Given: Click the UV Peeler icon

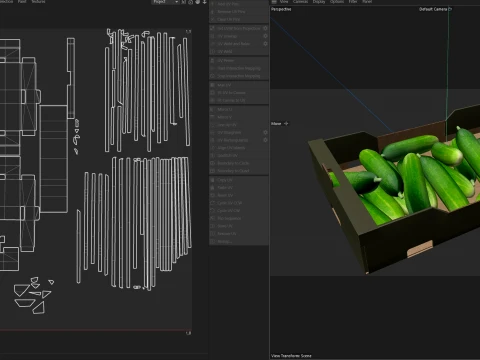Looking at the screenshot, I should 213,61.
